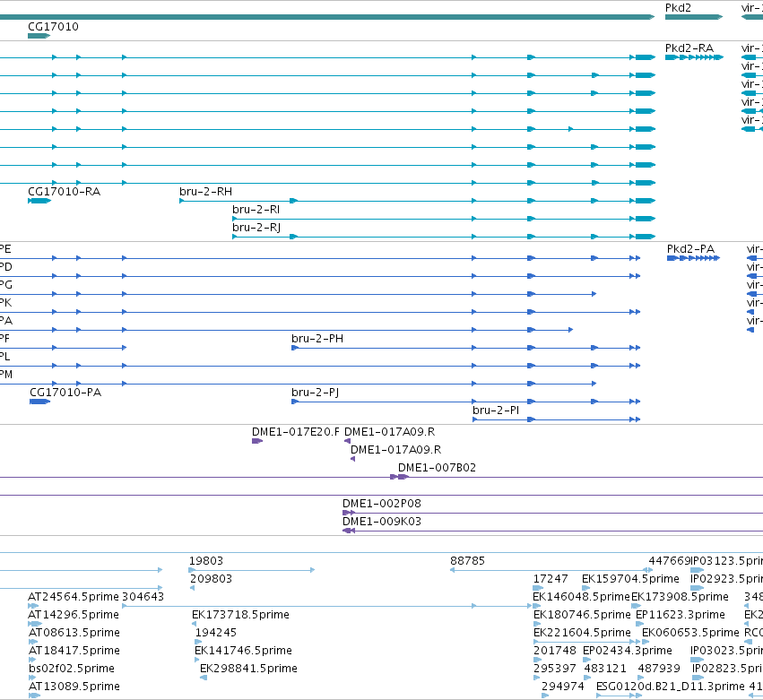Select alignment 201748
The height and width of the screenshot is (700, 763).
click(538, 660)
